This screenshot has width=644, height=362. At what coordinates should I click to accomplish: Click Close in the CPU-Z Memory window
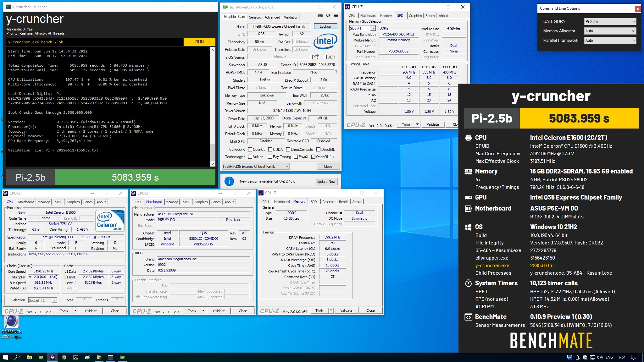[x=370, y=310]
